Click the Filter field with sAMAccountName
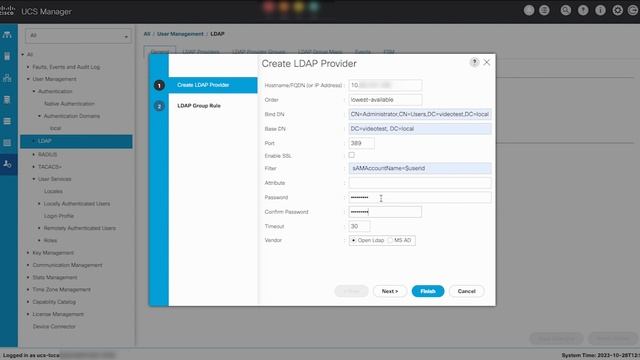Image resolution: width=640 pixels, height=360 pixels. click(420, 168)
